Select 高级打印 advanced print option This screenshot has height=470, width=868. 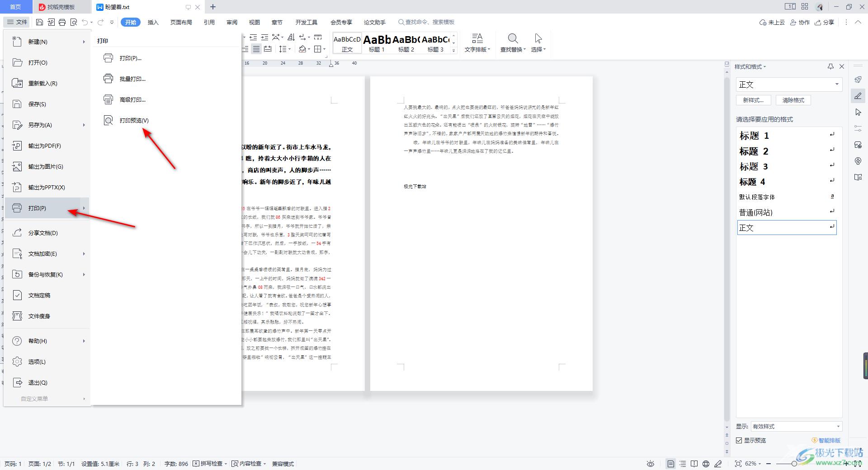click(132, 99)
